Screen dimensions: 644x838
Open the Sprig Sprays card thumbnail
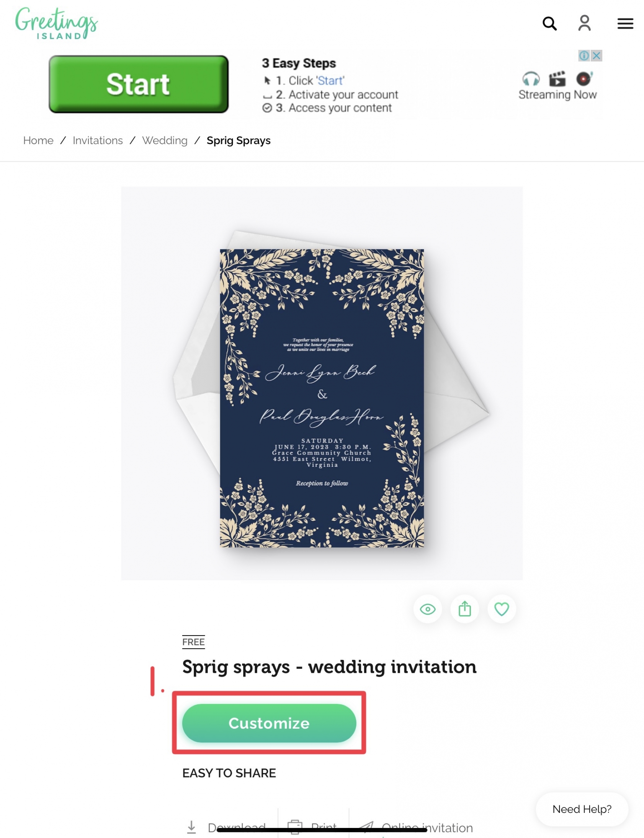point(322,398)
